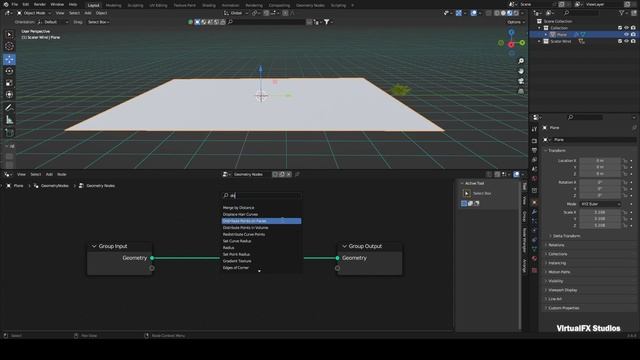The image size is (640, 360).
Task: Open the node editor Add menu
Action: [49, 174]
